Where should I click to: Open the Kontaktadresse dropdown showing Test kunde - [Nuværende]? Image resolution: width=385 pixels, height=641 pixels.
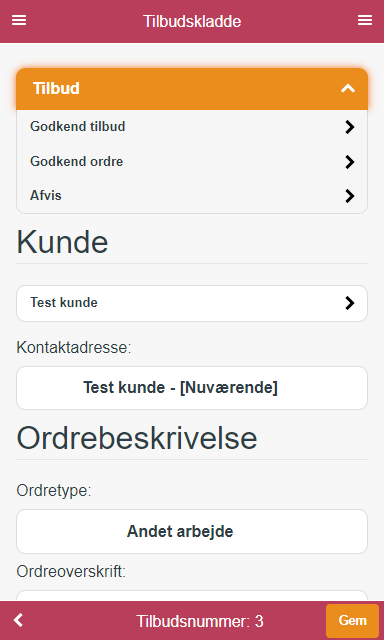click(x=192, y=388)
